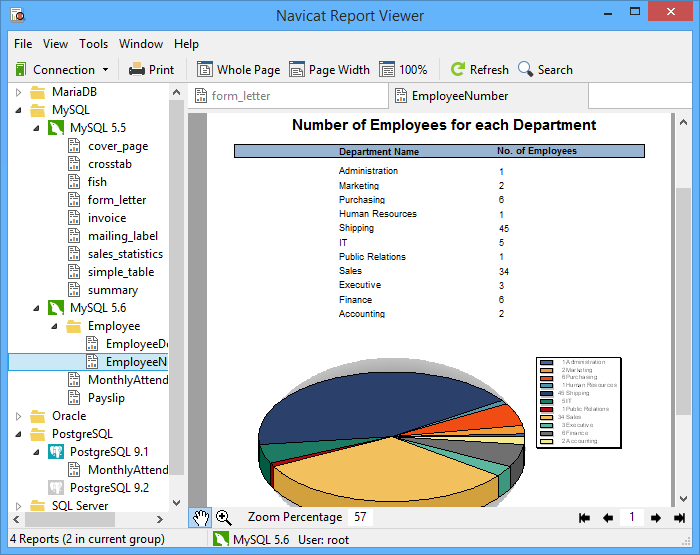
Task: Open MonthlyAttend under PostgreSQL 9.1
Action: 128,470
